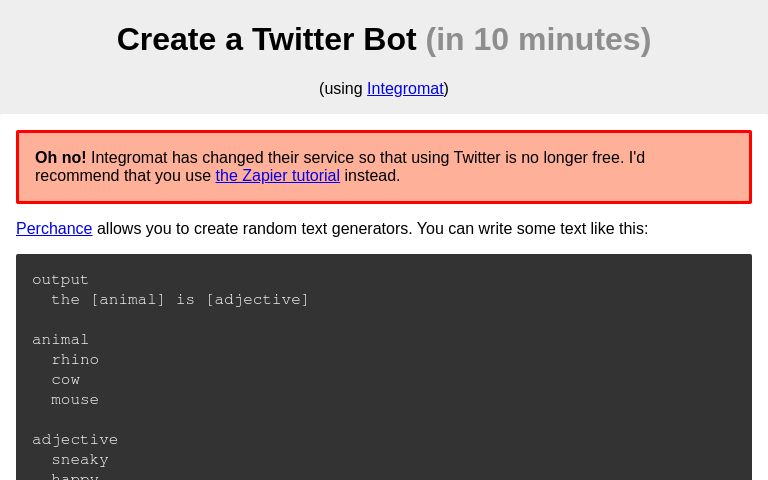Open the Integromat link in header
Screen dimensions: 768x480
[405, 89]
